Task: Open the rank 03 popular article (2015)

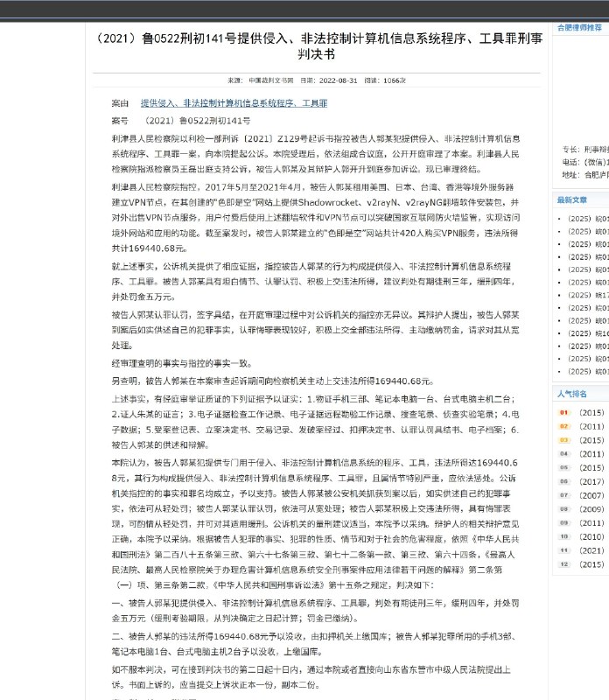Action: pyautogui.click(x=591, y=441)
